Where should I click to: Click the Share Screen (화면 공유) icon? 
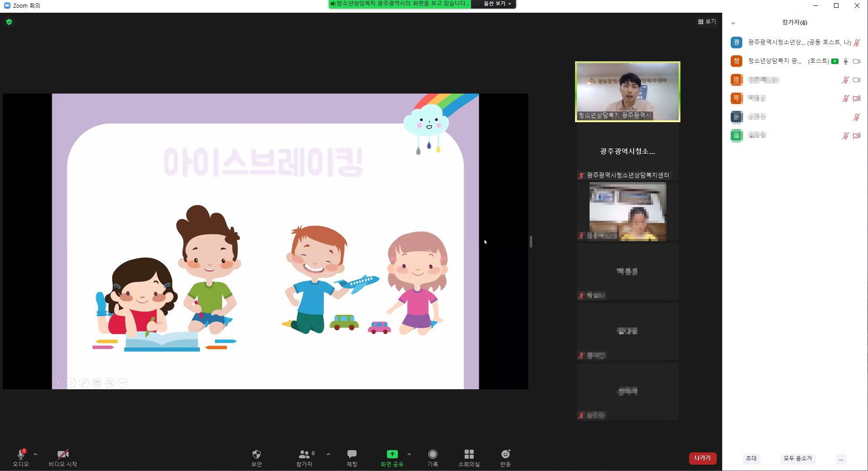pyautogui.click(x=392, y=454)
